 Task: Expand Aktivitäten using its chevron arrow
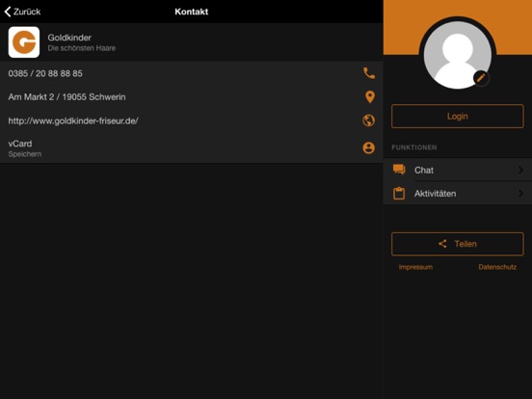(520, 194)
